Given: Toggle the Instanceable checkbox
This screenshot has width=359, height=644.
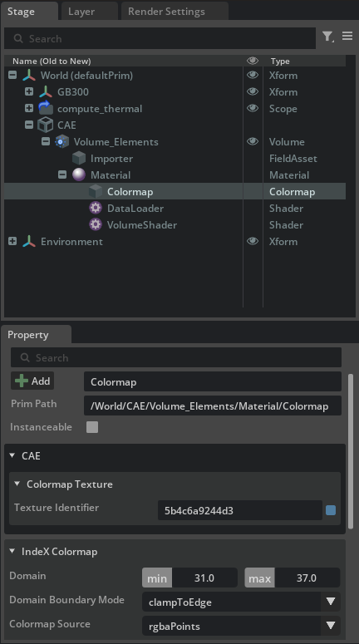Looking at the screenshot, I should coord(92,427).
